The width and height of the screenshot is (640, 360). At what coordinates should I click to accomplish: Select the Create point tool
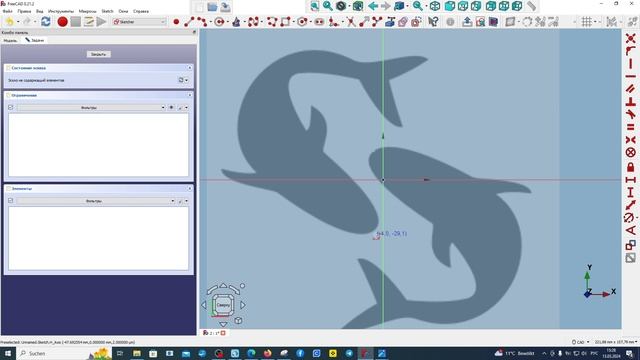[176, 22]
